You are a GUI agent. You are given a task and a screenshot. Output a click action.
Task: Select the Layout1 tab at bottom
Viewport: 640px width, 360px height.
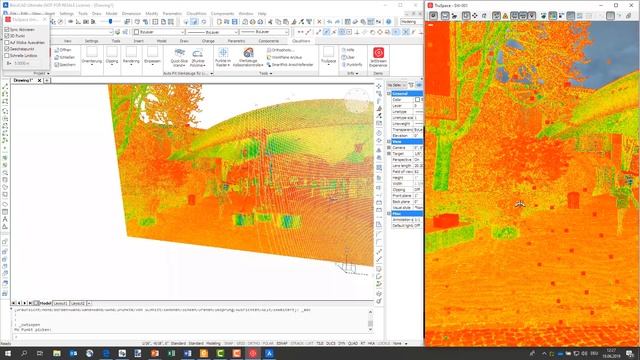60,303
